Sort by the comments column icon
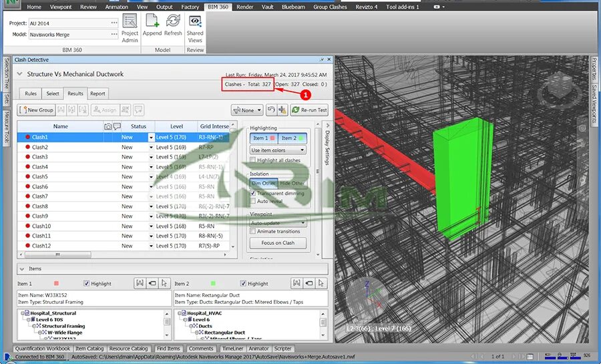Viewport: 601px width, 364px height. pyautogui.click(x=117, y=126)
